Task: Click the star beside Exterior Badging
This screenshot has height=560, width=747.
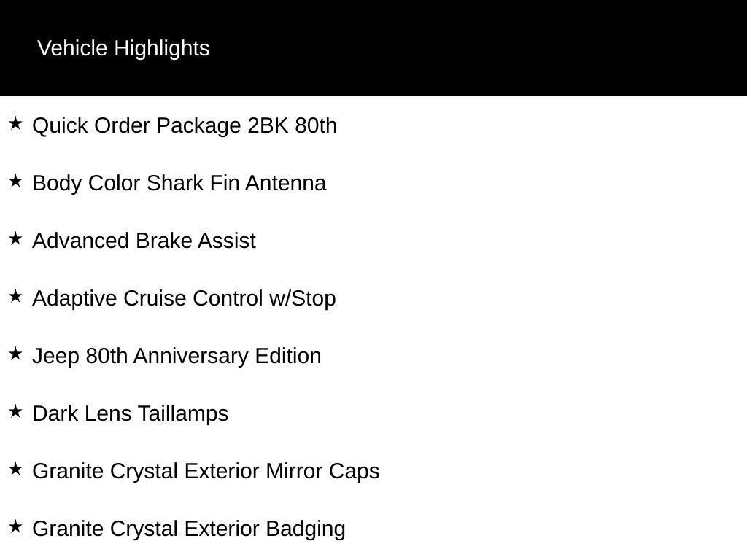Action: pos(15,526)
